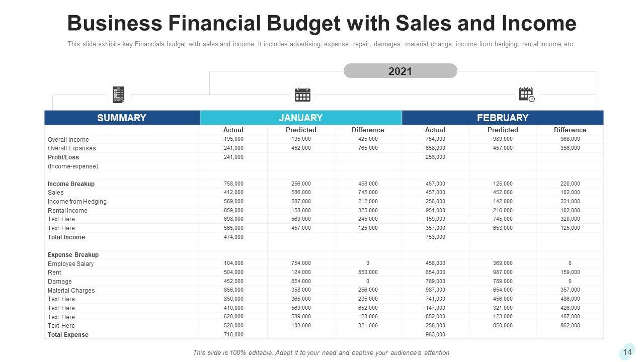Click the checklist document icon above Summary
The width and height of the screenshot is (644, 362).
[119, 95]
